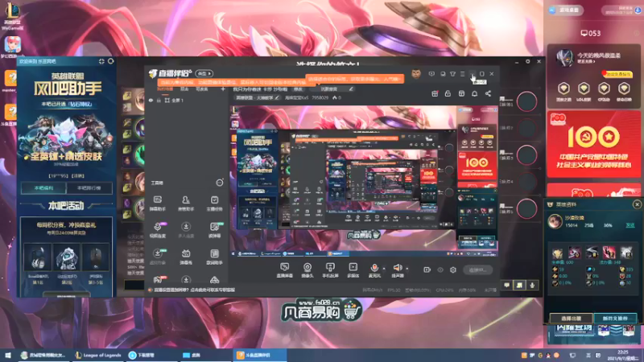The width and height of the screenshot is (644, 362).
Task: Click the 修改 button next to room title
Action: pyautogui.click(x=298, y=89)
